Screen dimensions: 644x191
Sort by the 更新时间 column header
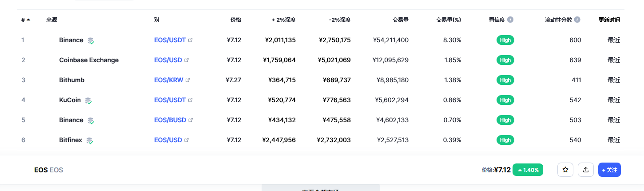pyautogui.click(x=609, y=20)
